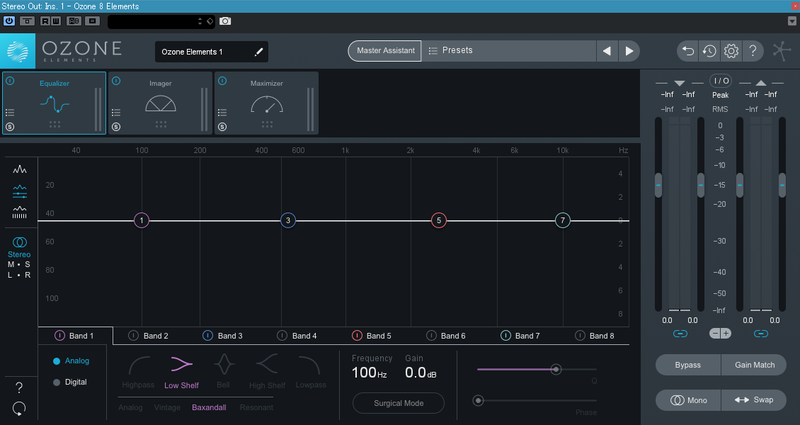Viewport: 800px width, 425px height.
Task: Solo the Maximizer module
Action: coord(222,127)
